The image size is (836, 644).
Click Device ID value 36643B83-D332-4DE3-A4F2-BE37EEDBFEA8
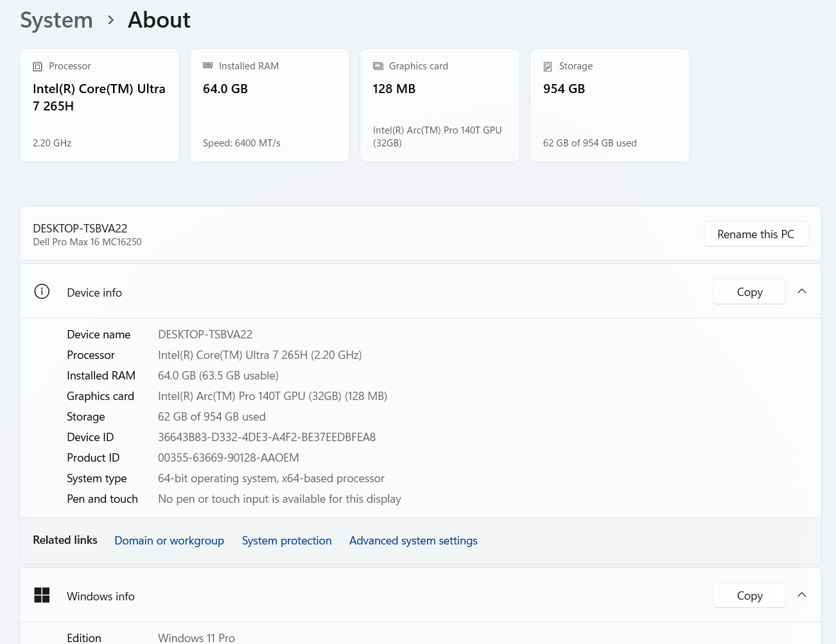pos(267,437)
